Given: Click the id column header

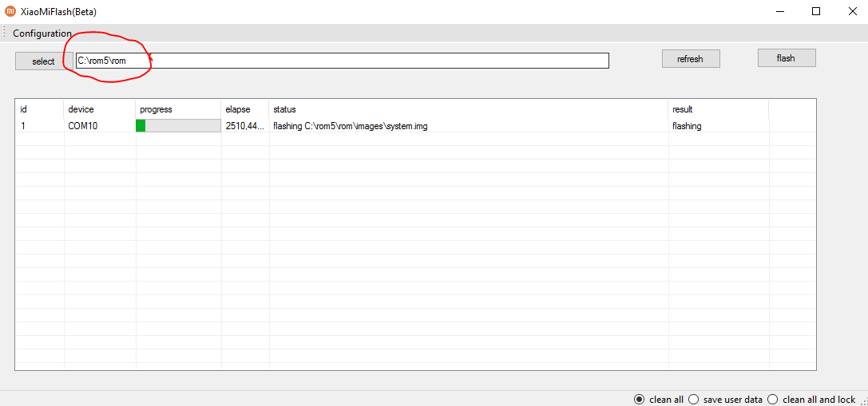Looking at the screenshot, I should click(39, 109).
